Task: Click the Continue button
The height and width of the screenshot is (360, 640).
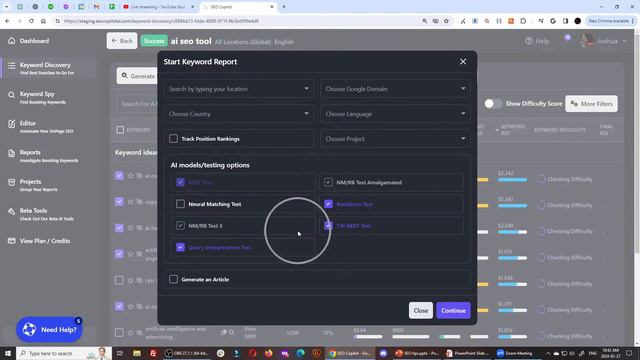Action: tap(453, 311)
